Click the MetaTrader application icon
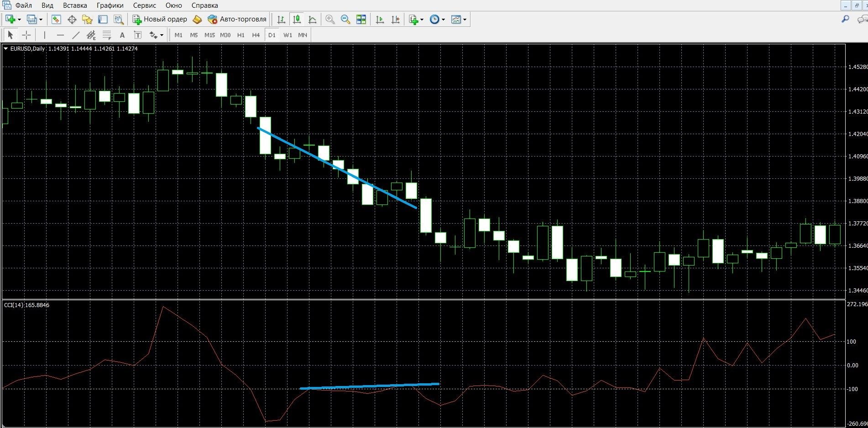The width and height of the screenshot is (868, 428). coord(6,5)
